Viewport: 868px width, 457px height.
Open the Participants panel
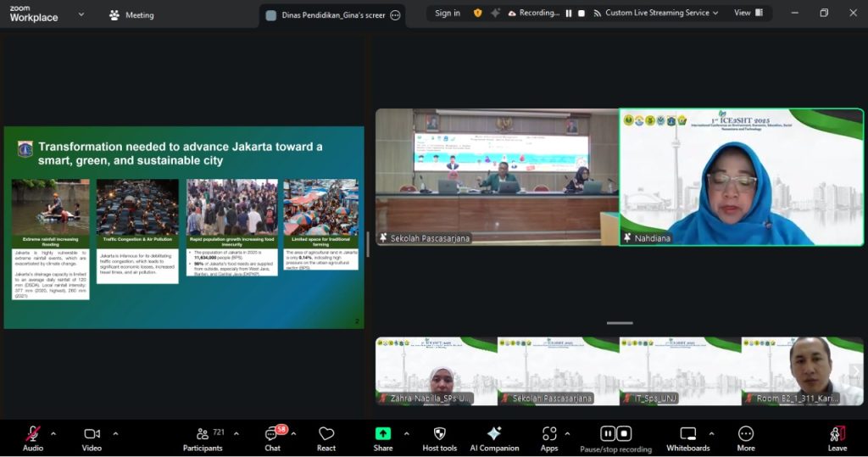coord(203,434)
